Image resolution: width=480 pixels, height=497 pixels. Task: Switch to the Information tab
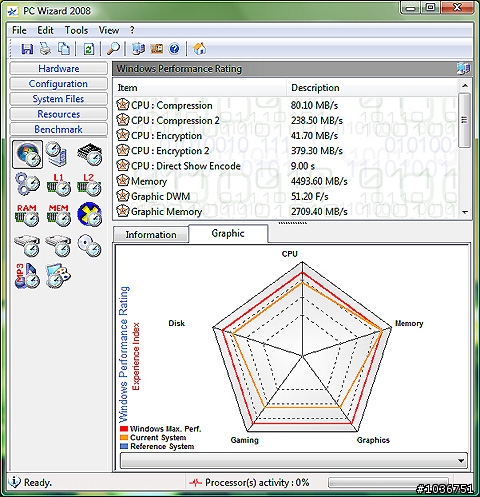click(151, 235)
